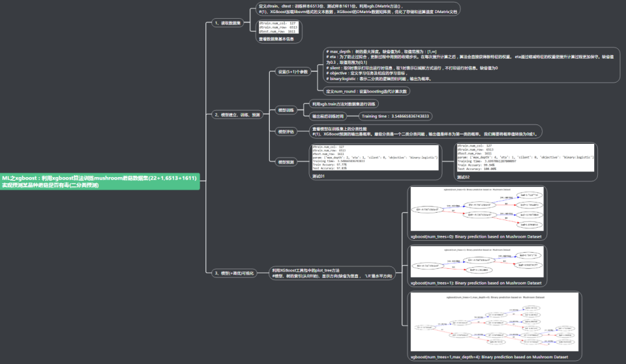Click node '利用XGBoost工具包中的plot_tree方法'
Viewport: 626px width, 364px height.
click(332, 273)
